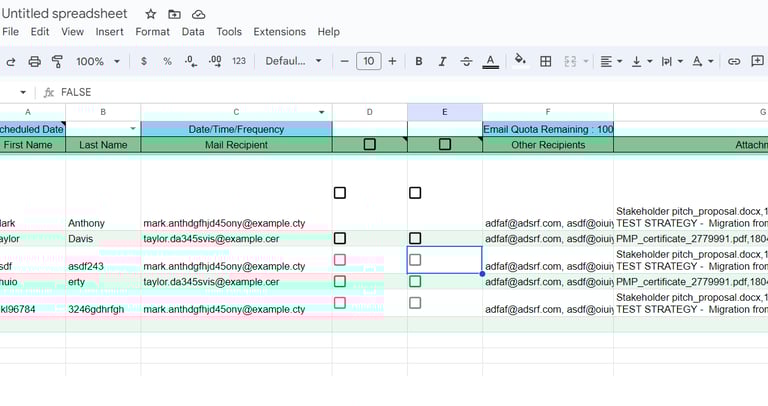The height and width of the screenshot is (406, 768).
Task: Decrease font size with minus
Action: pos(344,61)
